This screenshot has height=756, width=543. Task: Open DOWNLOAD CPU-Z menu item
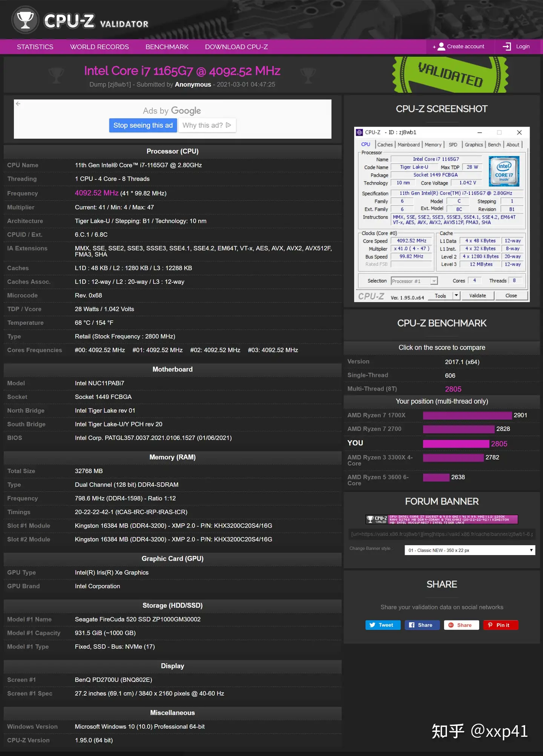coord(236,47)
